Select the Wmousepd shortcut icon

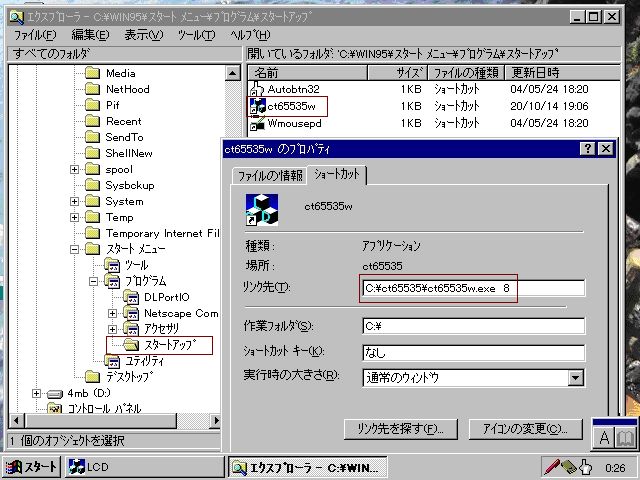(257, 123)
